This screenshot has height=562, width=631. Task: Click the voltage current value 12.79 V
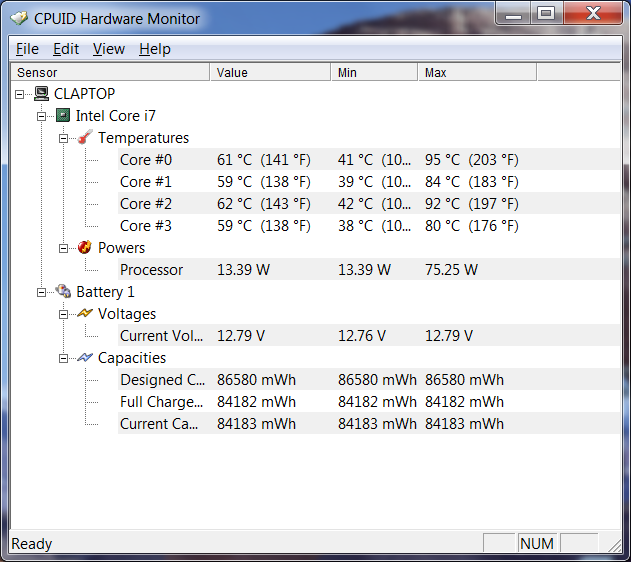click(x=241, y=336)
